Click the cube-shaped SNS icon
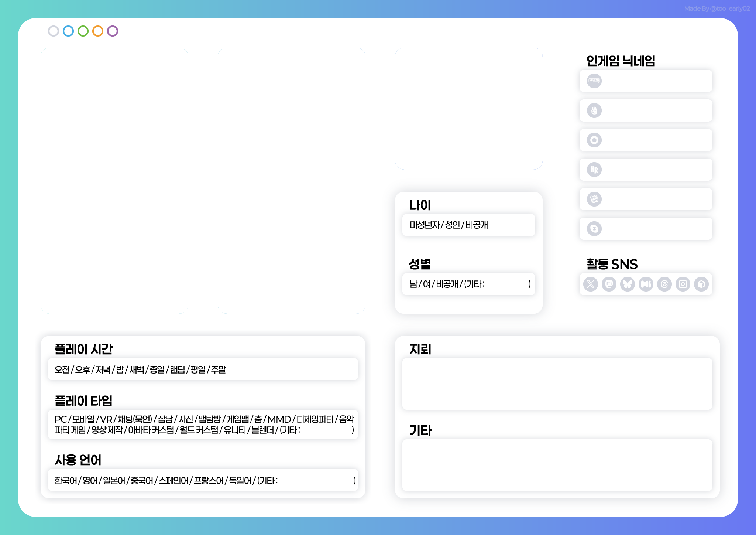 [x=701, y=284]
